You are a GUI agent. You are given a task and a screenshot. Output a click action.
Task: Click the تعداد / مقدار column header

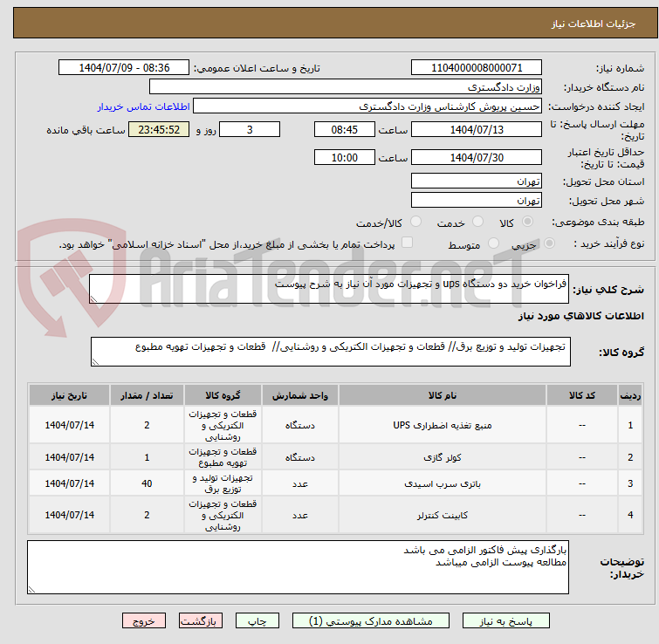coord(147,395)
